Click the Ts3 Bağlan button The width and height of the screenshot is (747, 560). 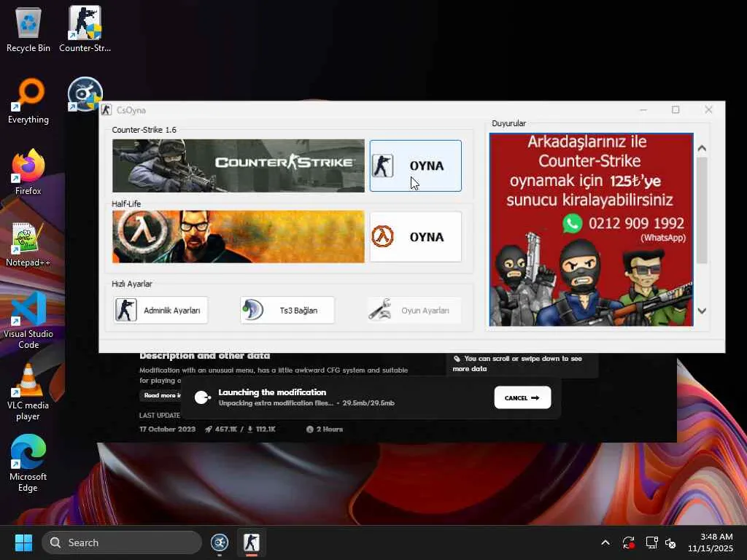(287, 310)
